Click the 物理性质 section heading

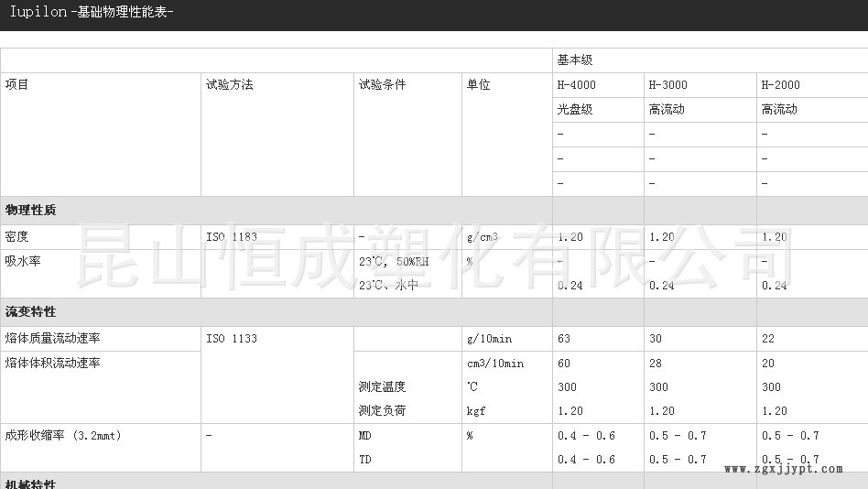(x=30, y=210)
